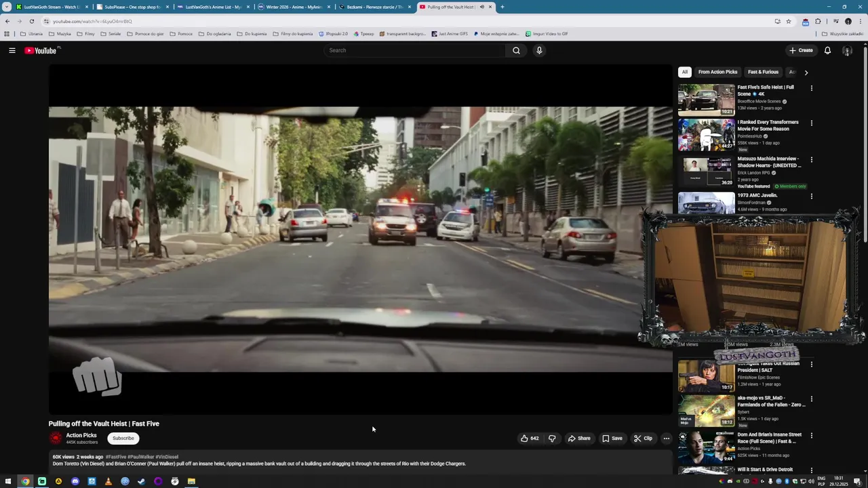Open the Just Anime GIFS bookmark
This screenshot has width=868, height=488.
click(450, 34)
